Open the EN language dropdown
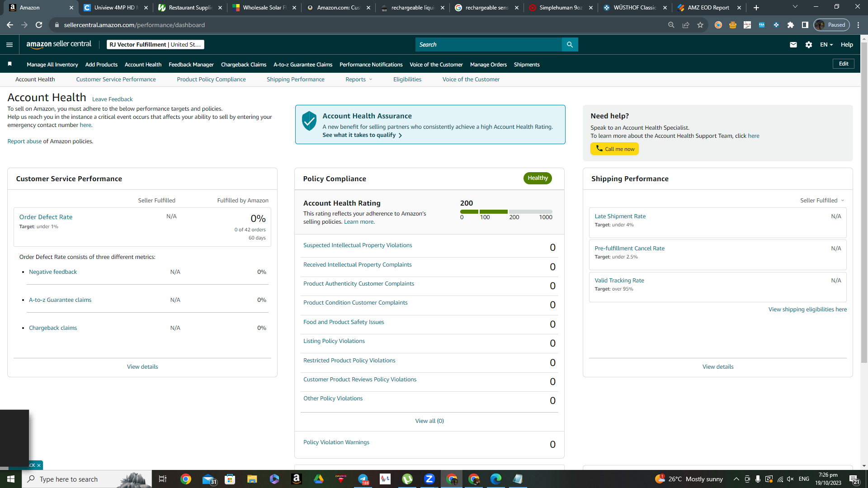This screenshot has width=868, height=488. click(x=826, y=44)
